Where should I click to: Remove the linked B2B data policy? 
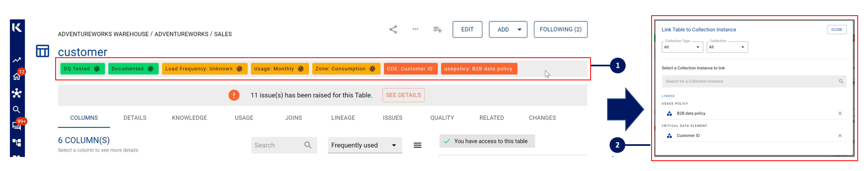[x=840, y=113]
